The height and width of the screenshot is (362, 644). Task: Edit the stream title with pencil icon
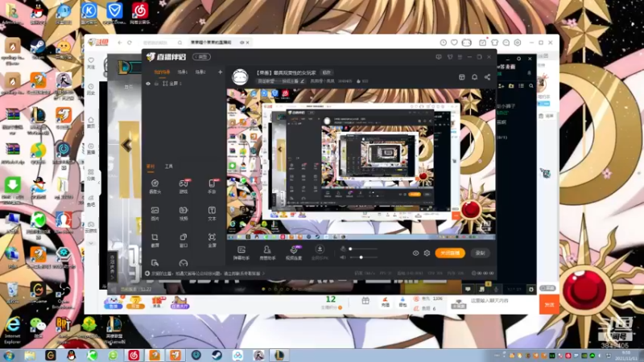tap(303, 81)
